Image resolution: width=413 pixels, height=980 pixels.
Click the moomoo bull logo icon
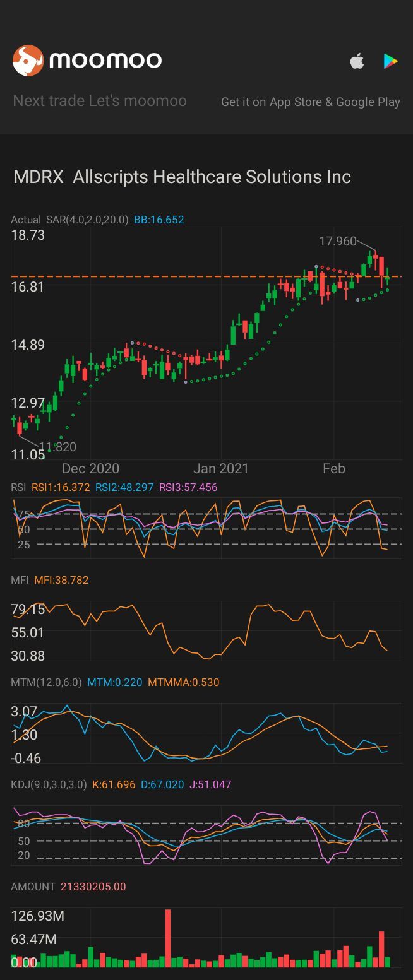(28, 61)
